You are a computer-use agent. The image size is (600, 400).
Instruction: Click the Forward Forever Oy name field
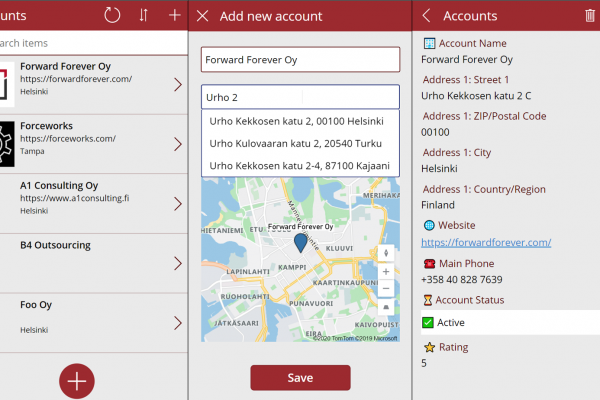(300, 60)
